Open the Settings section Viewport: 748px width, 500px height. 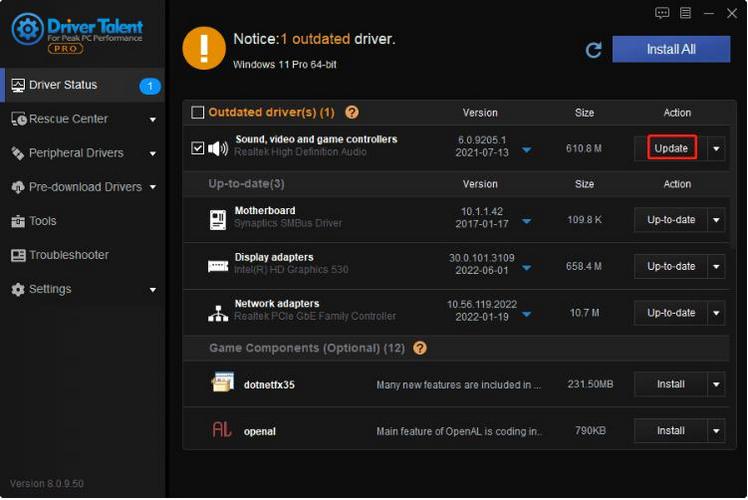click(83, 289)
